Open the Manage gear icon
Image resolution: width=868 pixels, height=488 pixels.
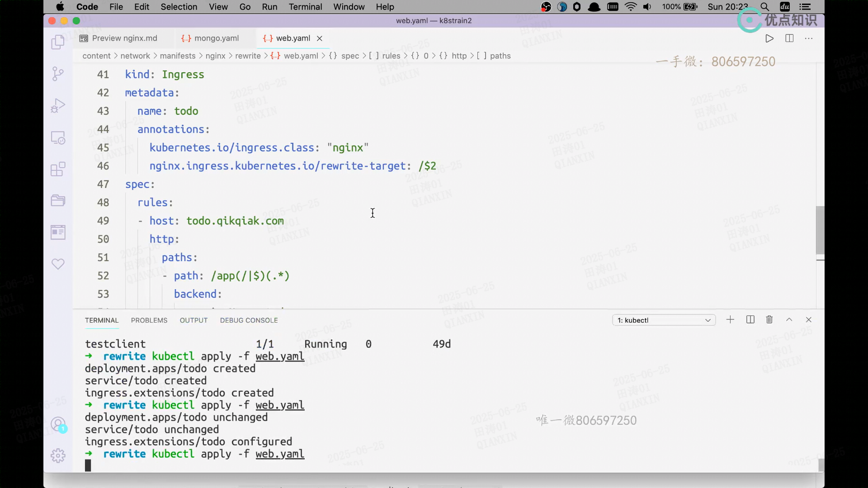tap(58, 455)
